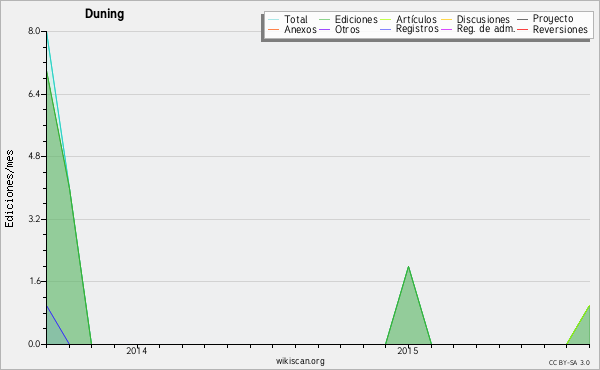Click the 6.4 y-axis value

click(34, 94)
